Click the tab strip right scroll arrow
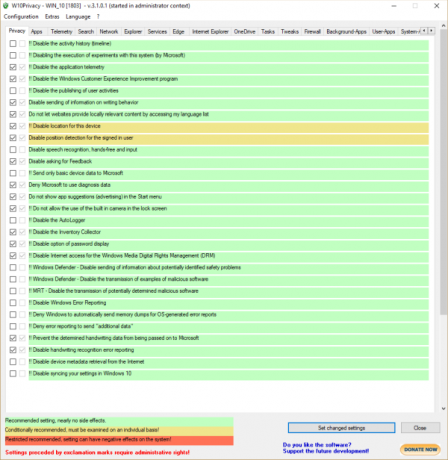Image resolution: width=448 pixels, height=460 pixels. coord(431,31)
